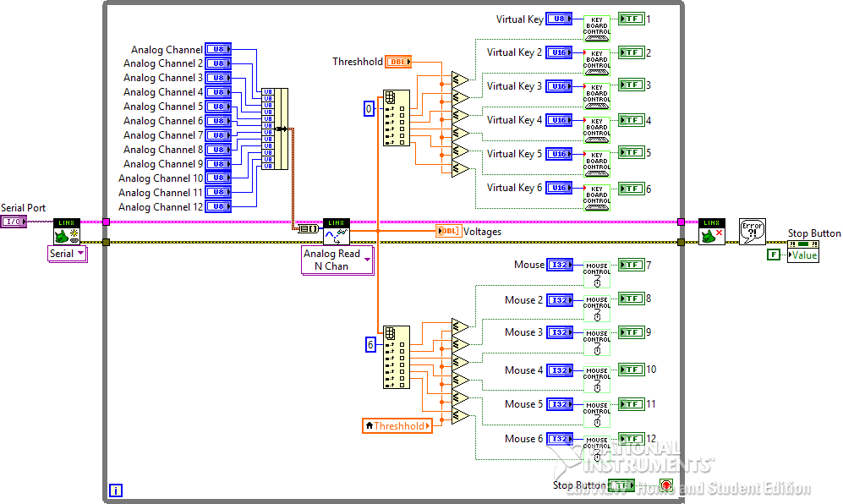The height and width of the screenshot is (504, 843).
Task: Expand the Threshold local variable at the bottom
Action: click(x=397, y=426)
